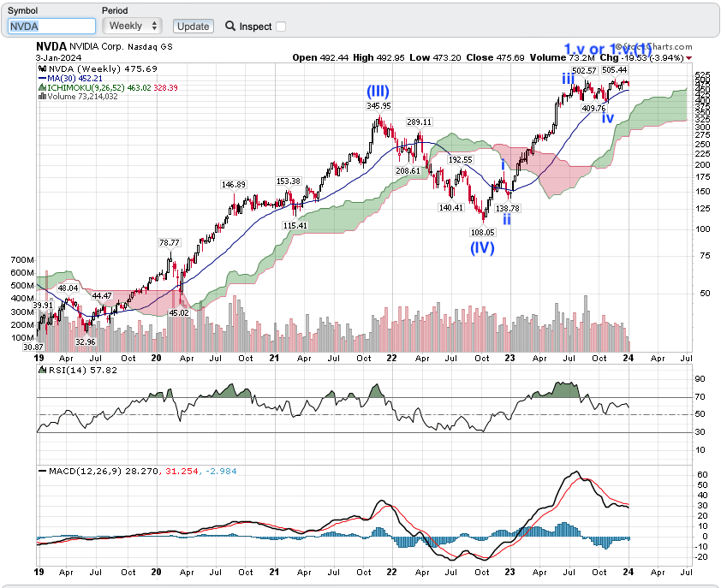The height and width of the screenshot is (588, 727).
Task: Click the 138.78 price label
Action: pos(508,209)
